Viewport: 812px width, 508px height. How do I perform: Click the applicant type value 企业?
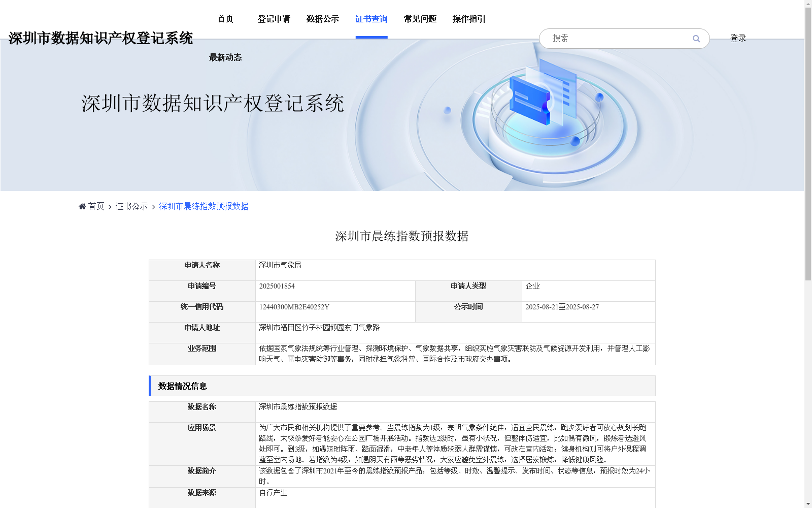tap(532, 286)
